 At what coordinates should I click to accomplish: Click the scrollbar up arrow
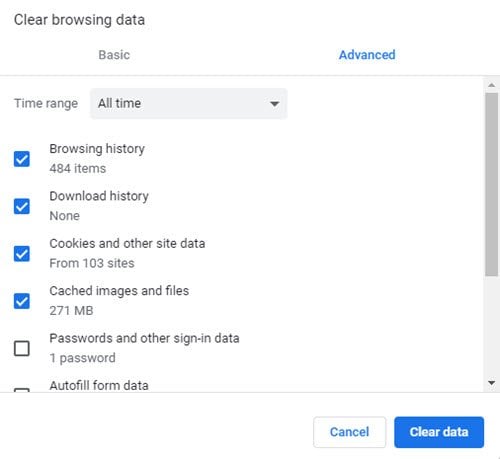(491, 85)
